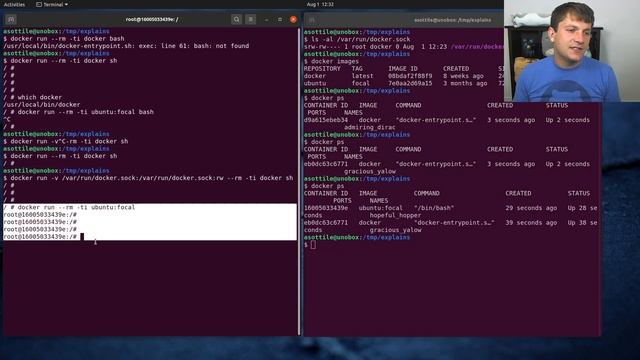Click container ID 'd9a615ebeb34'
Image resolution: width=640 pixels, height=360 pixels.
(326, 120)
